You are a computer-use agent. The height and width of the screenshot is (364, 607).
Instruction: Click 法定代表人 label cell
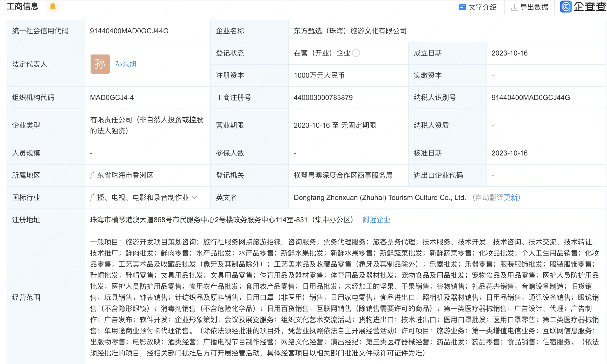(46, 64)
